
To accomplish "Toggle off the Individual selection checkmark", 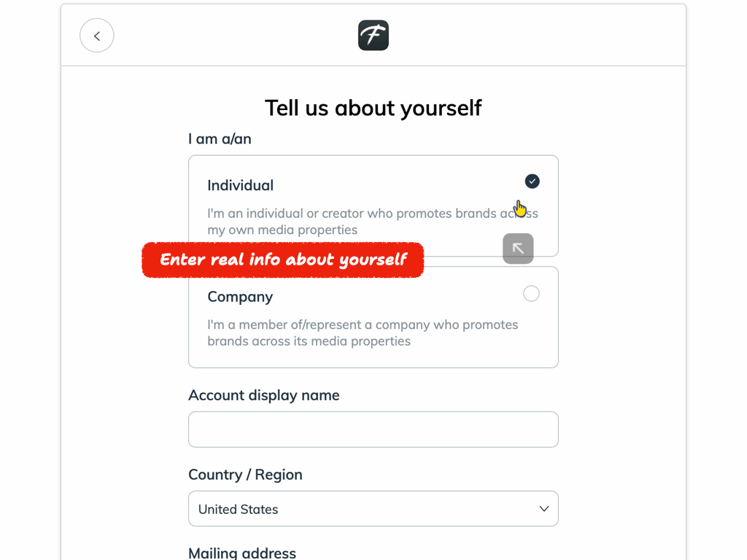I will pos(532,181).
